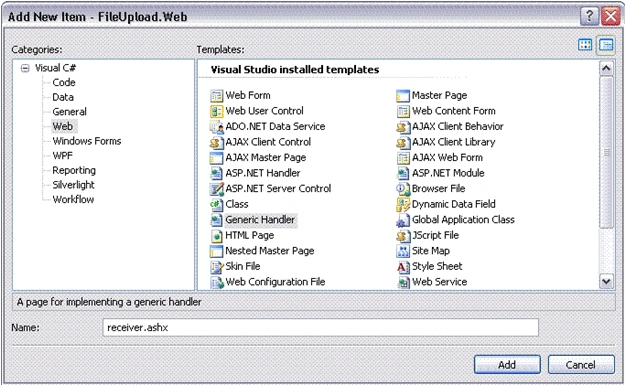Click the Skin File icon
Screen dimensions: 626x385
coord(216,267)
